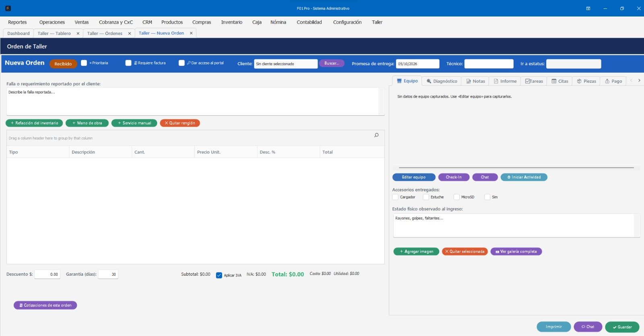Click the F01 Pro app icon in title bar

coord(8,8)
